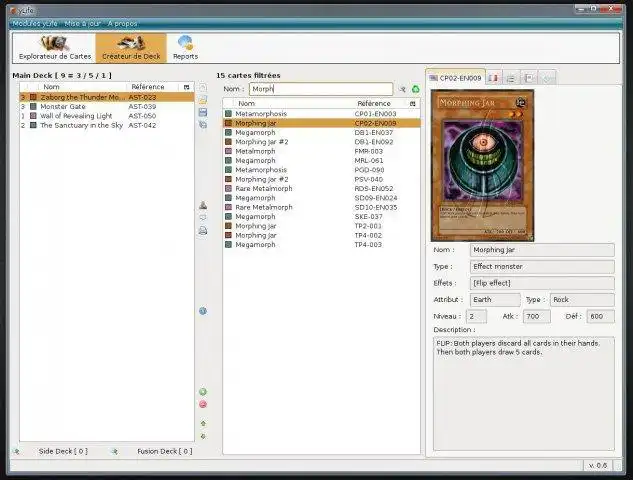This screenshot has height=480, width=633.
Task: Click the blue round info icon
Action: pos(203,311)
